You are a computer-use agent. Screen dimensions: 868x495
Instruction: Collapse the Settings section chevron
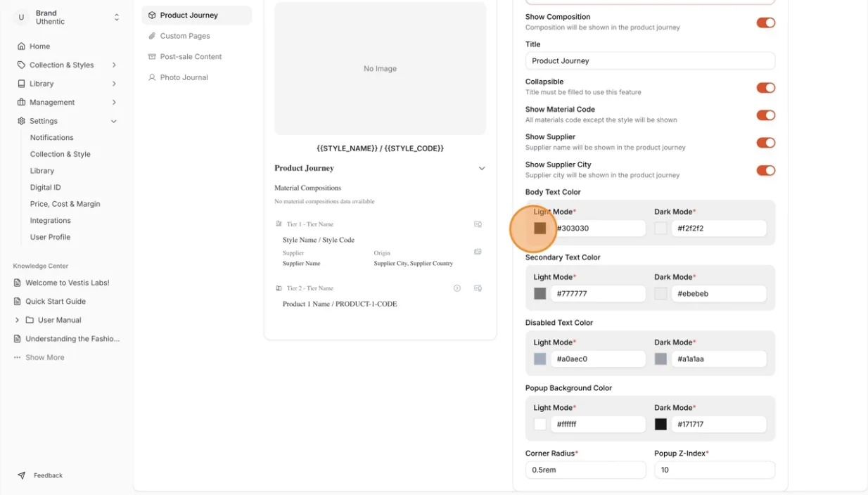click(114, 121)
